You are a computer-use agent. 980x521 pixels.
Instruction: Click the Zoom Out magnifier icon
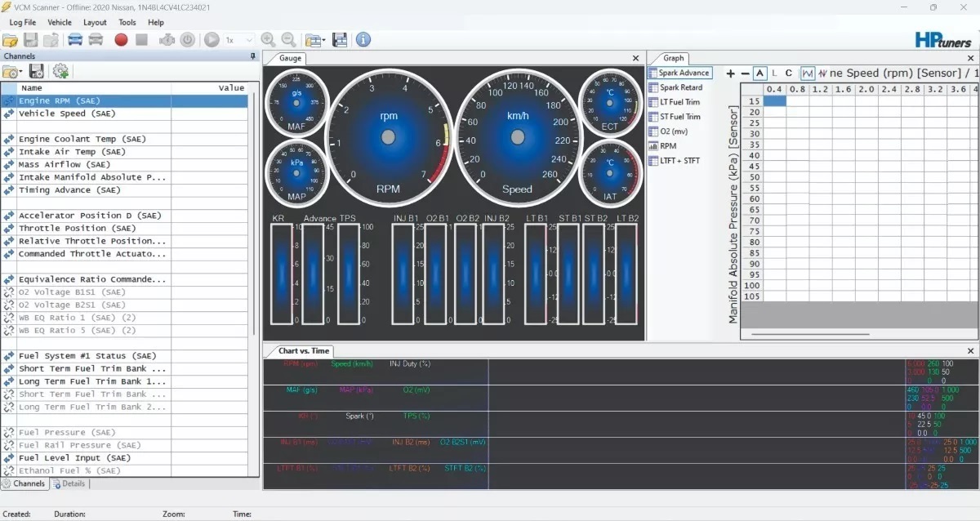[x=288, y=39]
